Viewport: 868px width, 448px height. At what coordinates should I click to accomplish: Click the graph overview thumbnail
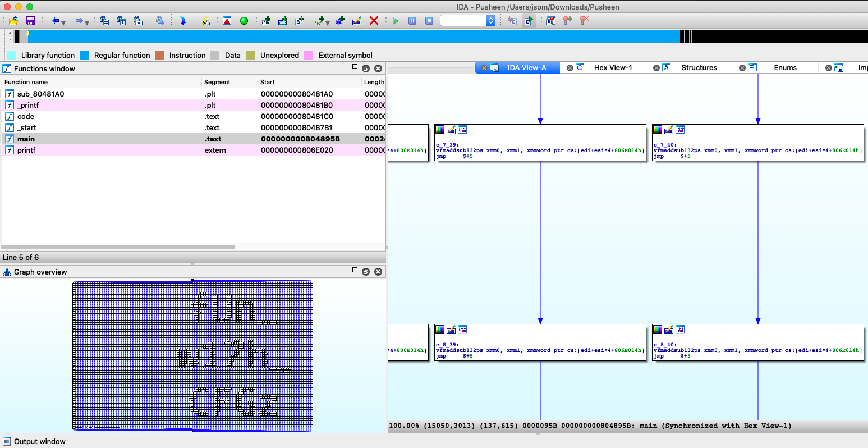tap(192, 356)
